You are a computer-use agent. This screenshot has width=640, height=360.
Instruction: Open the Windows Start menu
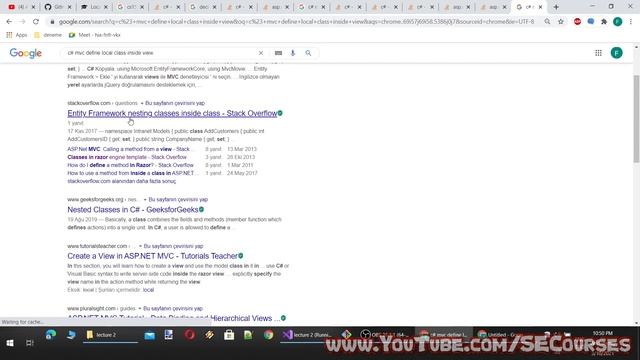[x=10, y=343]
